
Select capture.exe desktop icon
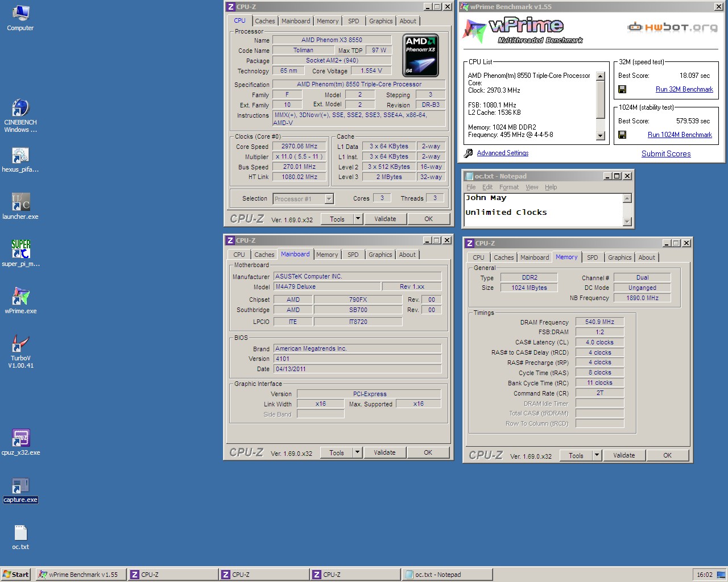(x=20, y=490)
